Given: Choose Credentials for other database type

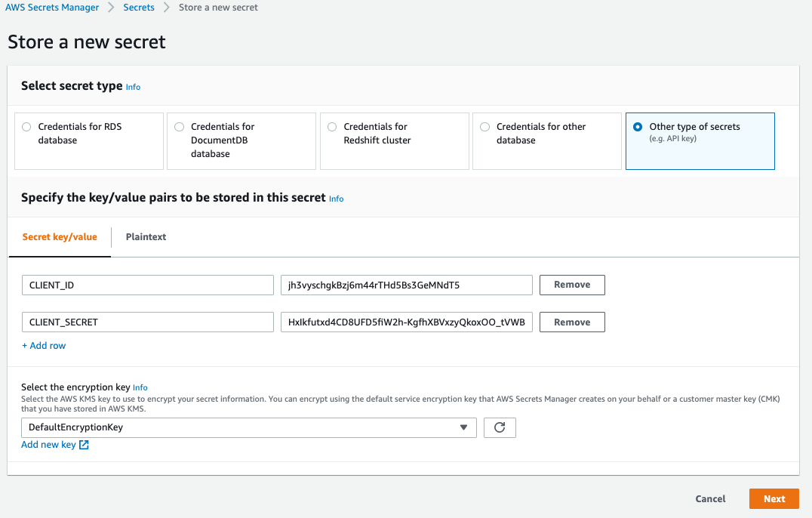Looking at the screenshot, I should [484, 126].
